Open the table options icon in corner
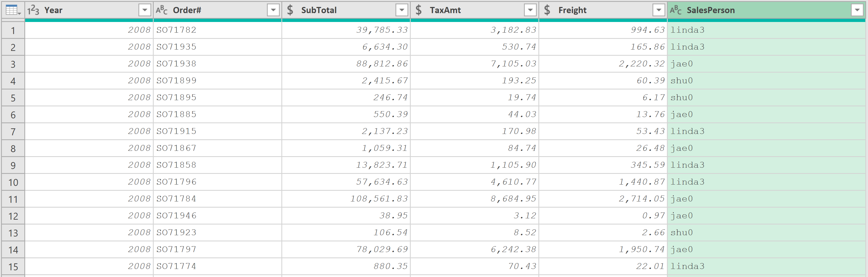Viewport: 868px width, 277px height. coord(13,10)
